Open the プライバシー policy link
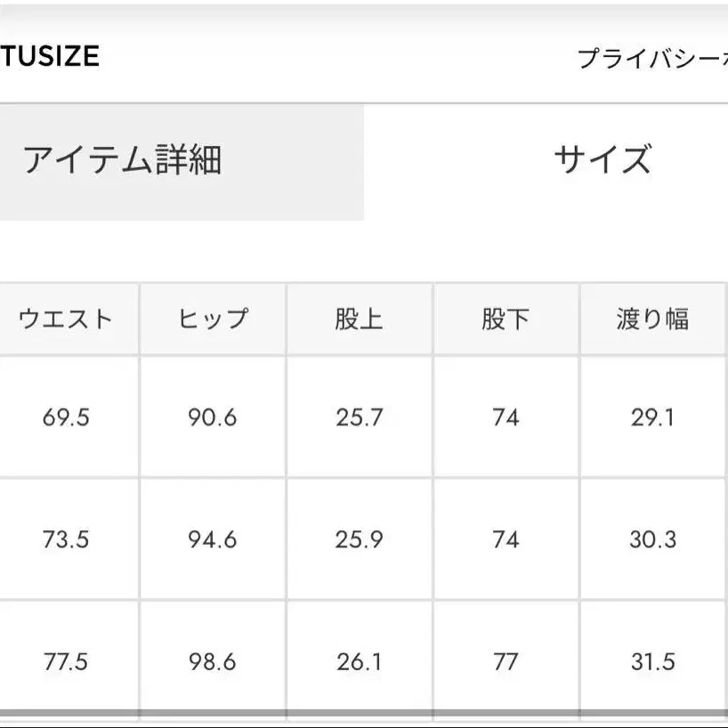Screen dimensions: 728x728 pyautogui.click(x=651, y=59)
